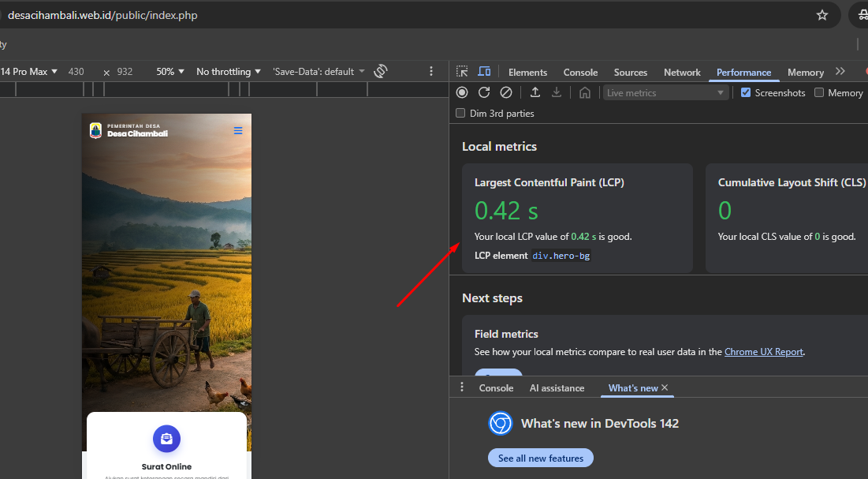Click the See all new features button
Image resolution: width=868 pixels, height=479 pixels.
(540, 458)
